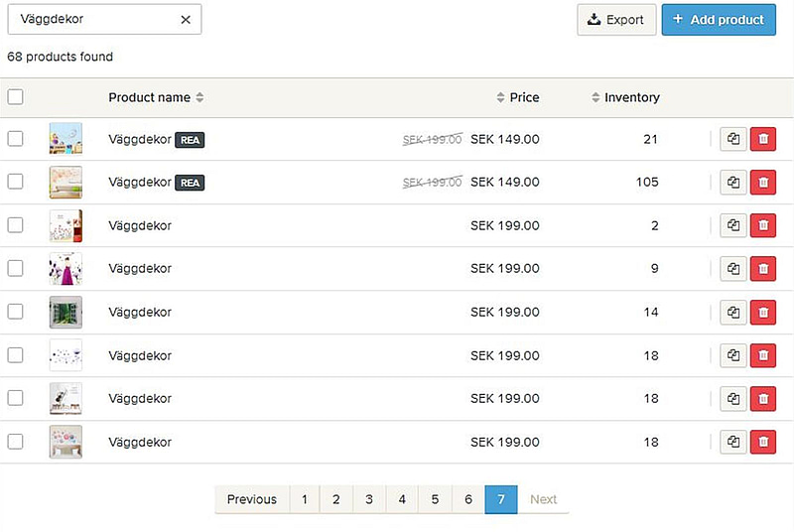The image size is (794, 532).
Task: Select checkbox for product with inventory 2
Action: [15, 225]
